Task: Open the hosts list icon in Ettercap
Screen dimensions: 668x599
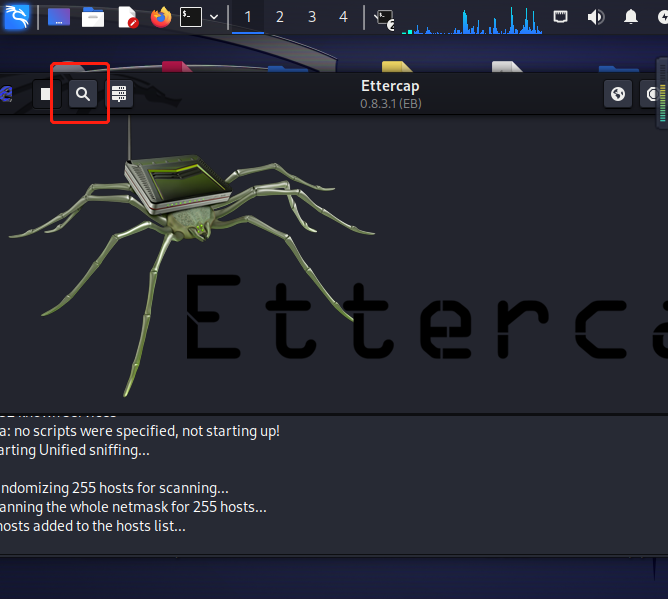Action: coord(119,94)
